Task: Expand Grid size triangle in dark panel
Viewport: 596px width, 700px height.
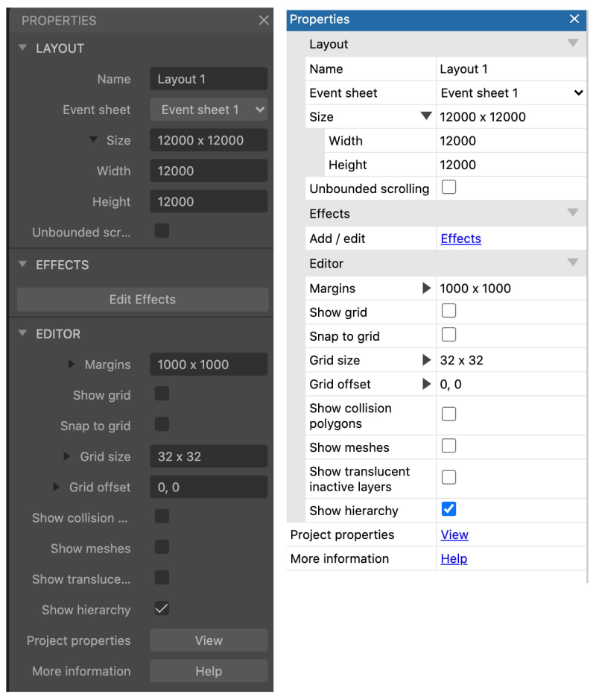Action: coord(67,456)
